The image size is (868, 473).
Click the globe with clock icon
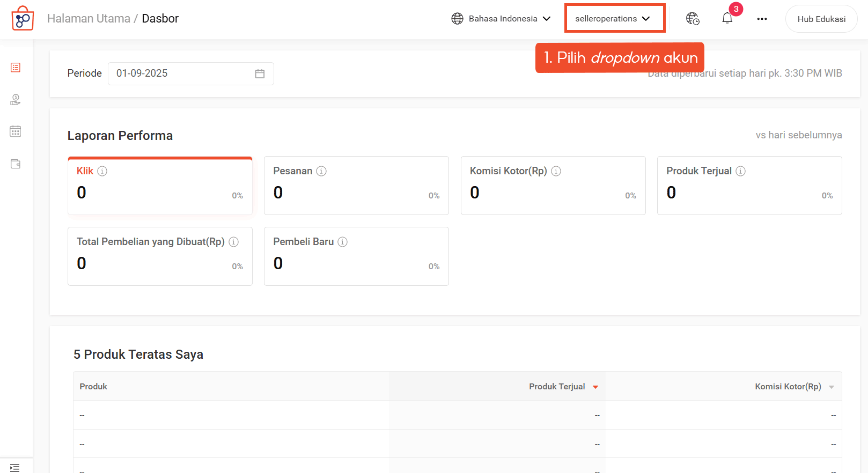point(693,19)
